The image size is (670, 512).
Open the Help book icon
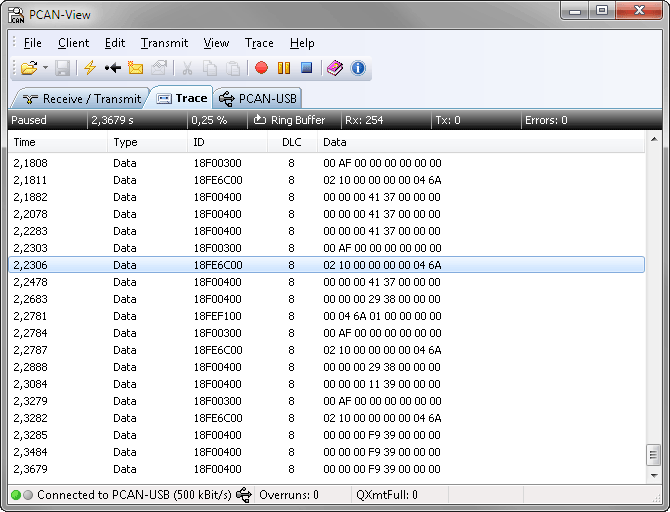tap(335, 68)
